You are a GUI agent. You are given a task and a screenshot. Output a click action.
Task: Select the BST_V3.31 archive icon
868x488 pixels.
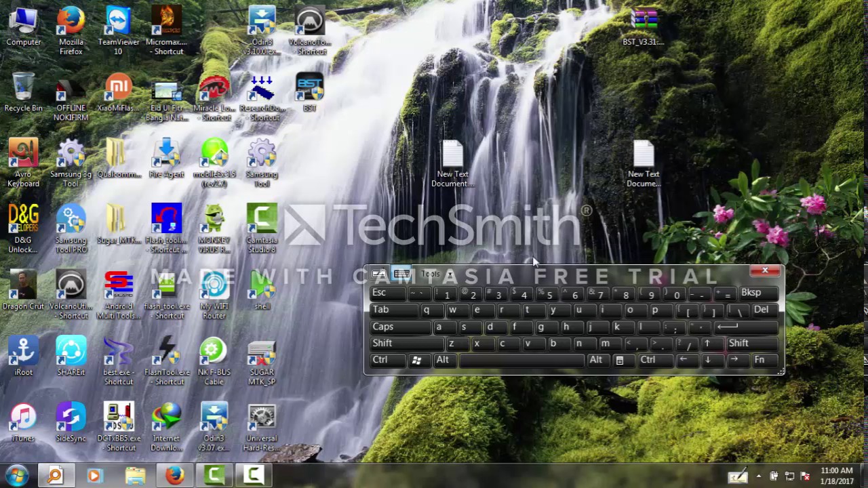pyautogui.click(x=643, y=27)
